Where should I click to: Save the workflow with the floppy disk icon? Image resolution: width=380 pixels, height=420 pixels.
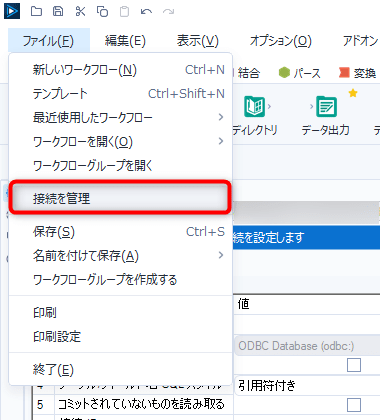[x=58, y=11]
